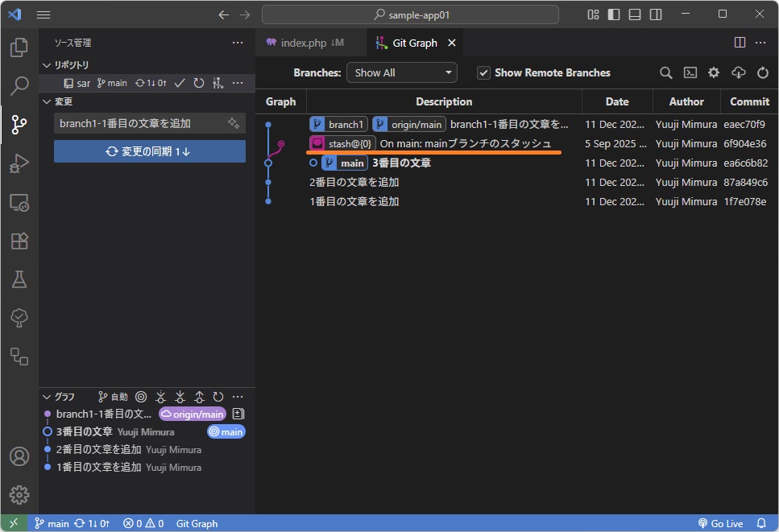The height and width of the screenshot is (532, 779).
Task: Refresh repository with circular arrow icon
Action: (199, 83)
